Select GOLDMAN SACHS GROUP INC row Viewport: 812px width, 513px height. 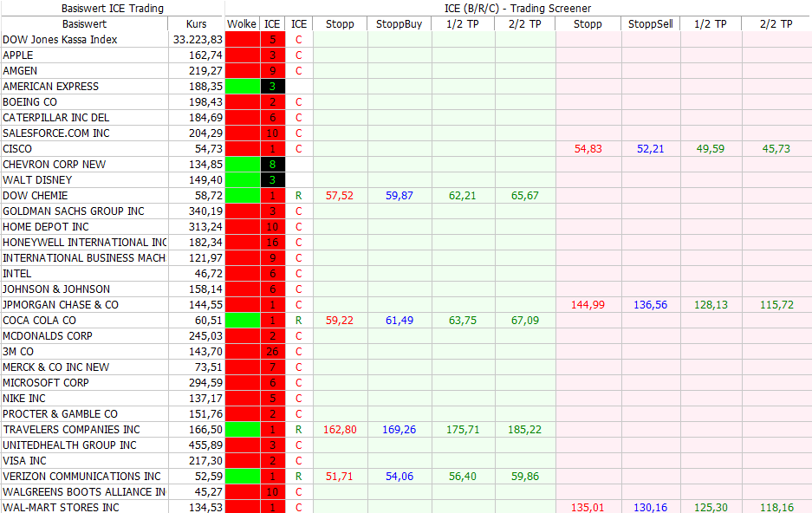coord(74,211)
